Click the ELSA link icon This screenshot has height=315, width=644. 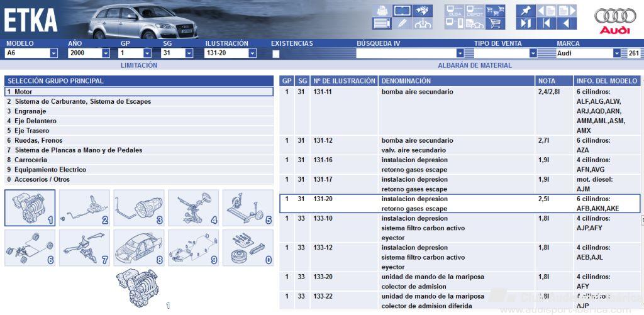(454, 11)
